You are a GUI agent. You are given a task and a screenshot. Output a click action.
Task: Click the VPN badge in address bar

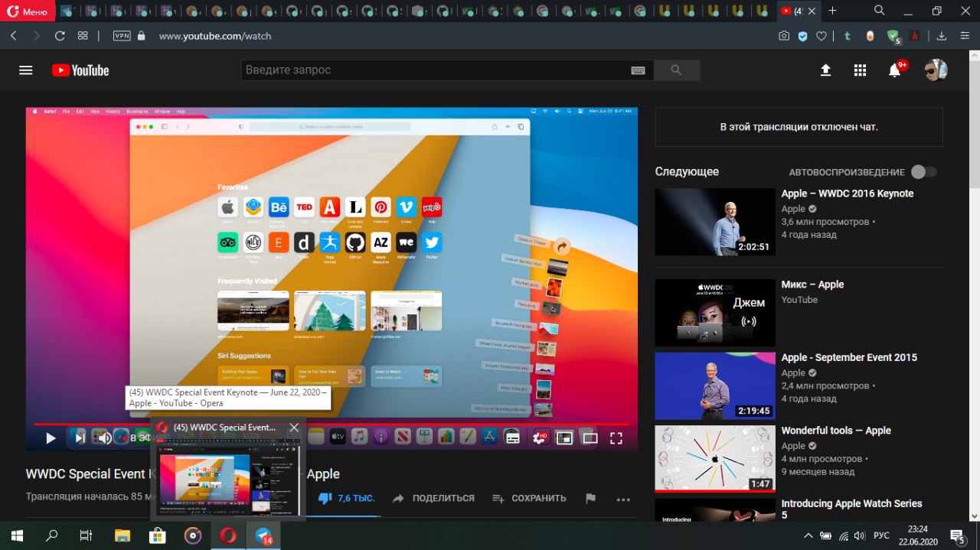point(122,36)
